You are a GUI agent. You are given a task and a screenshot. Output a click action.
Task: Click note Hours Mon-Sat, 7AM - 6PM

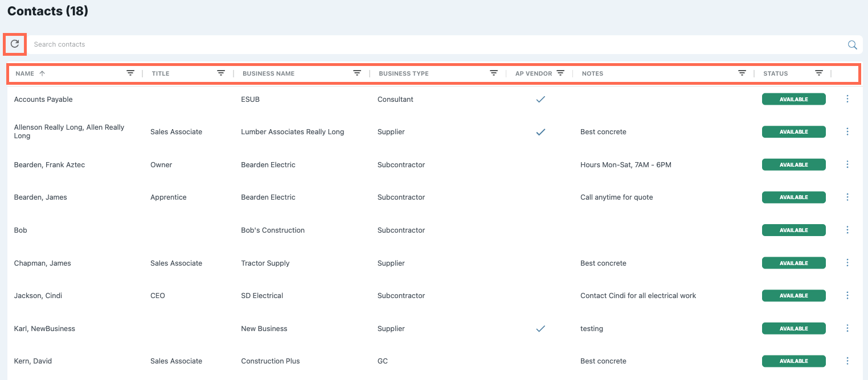pos(626,164)
